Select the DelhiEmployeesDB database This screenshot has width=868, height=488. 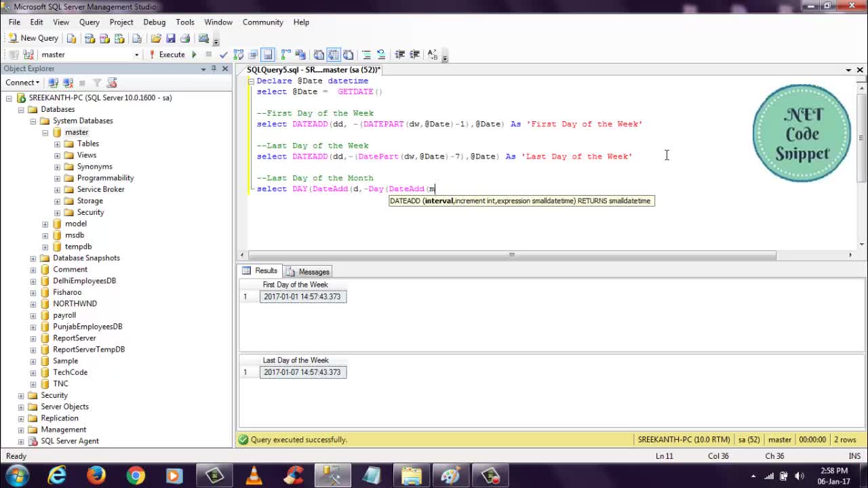pos(84,281)
